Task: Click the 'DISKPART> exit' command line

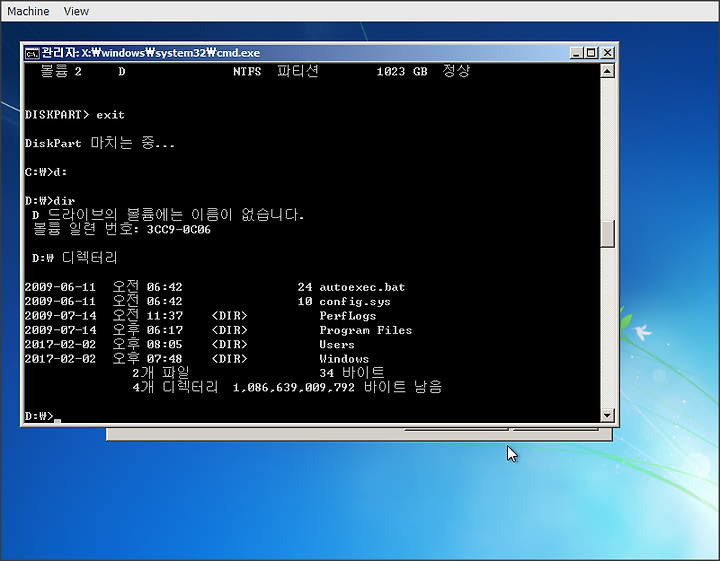Action: pos(74,115)
